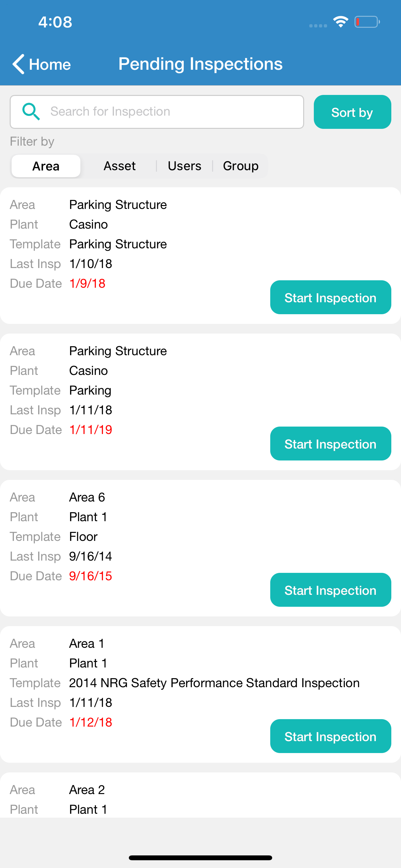Viewport: 401px width, 868px height.
Task: Start Inspection for Parking Structure template
Action: click(x=331, y=297)
